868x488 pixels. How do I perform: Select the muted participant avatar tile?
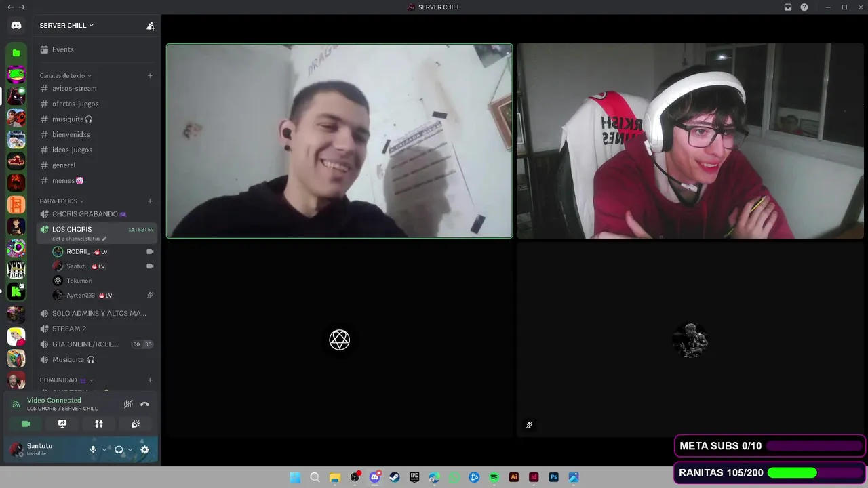coord(690,340)
